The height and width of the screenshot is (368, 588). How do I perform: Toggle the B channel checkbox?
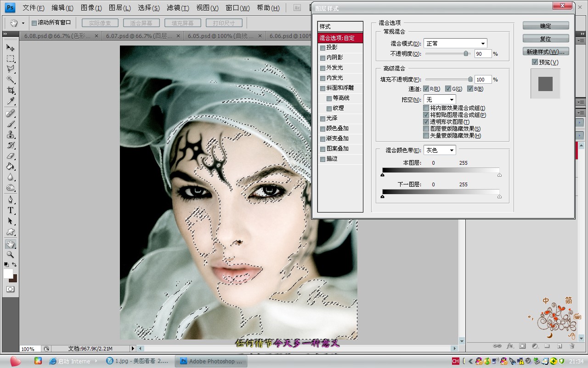tap(470, 89)
